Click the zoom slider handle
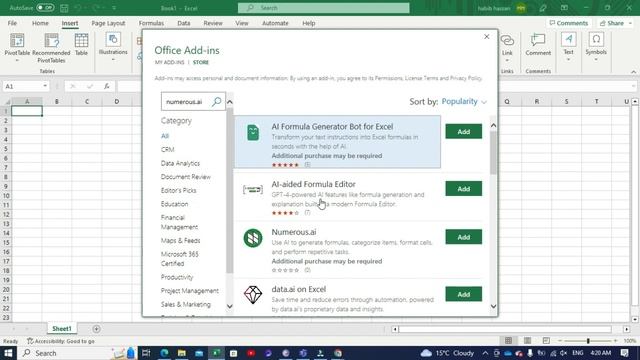Screen dimensions: 640x360 point(588,340)
